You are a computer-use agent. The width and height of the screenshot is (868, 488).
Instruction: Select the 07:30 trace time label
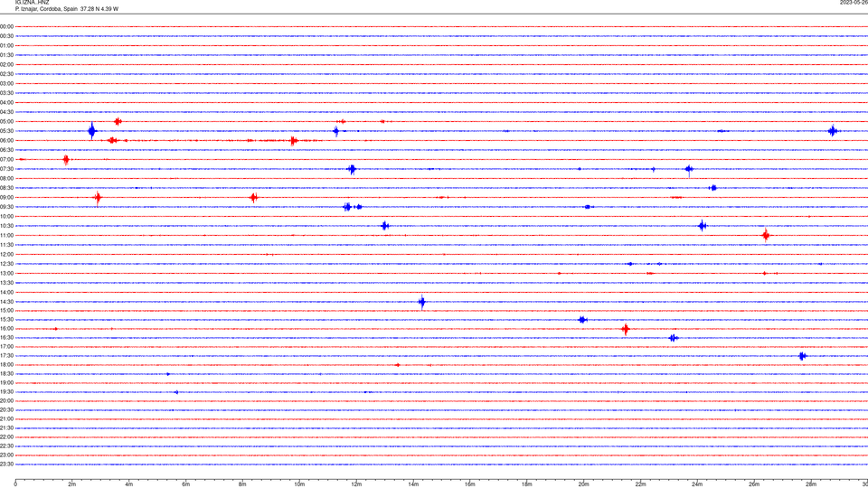pyautogui.click(x=6, y=169)
